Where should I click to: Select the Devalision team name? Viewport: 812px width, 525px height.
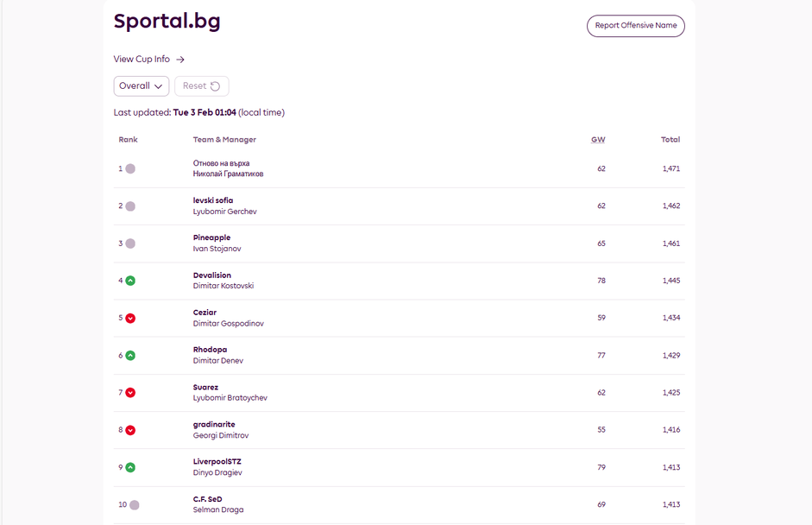point(211,275)
